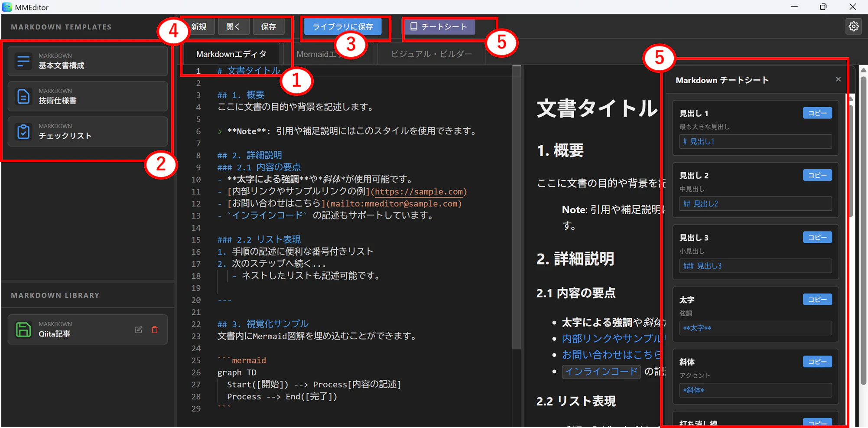Select the チェックリスト template
The image size is (868, 428).
88,131
